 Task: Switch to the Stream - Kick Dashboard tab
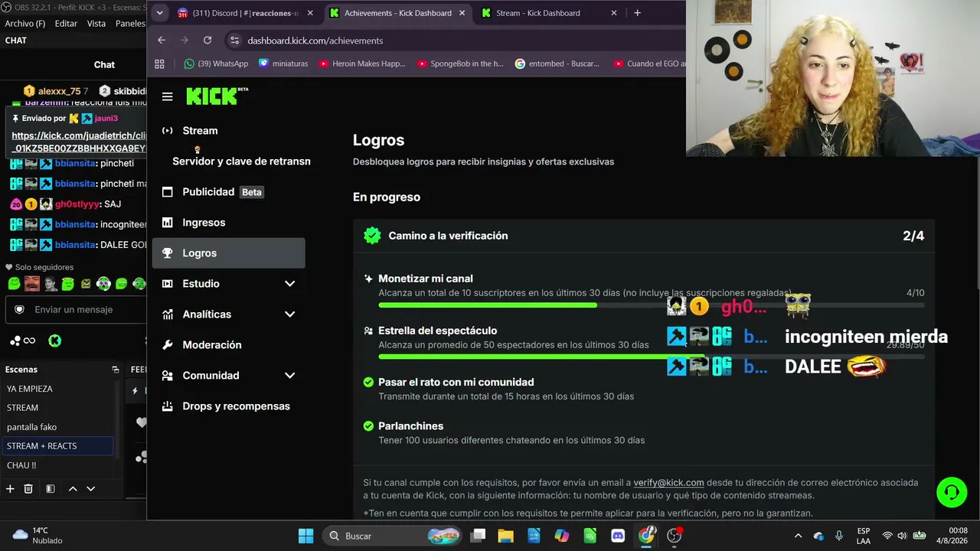pos(538,13)
